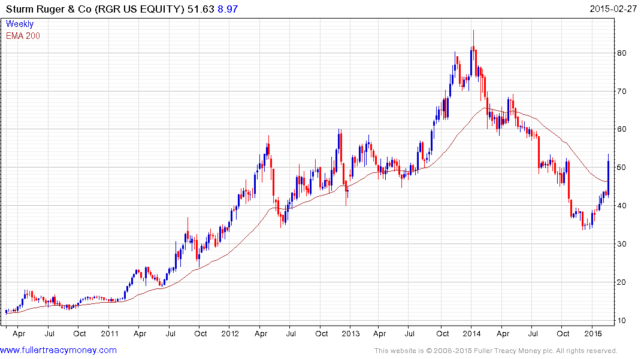Select the blue change value 8.97
This screenshot has width=644, height=359.
click(228, 9)
